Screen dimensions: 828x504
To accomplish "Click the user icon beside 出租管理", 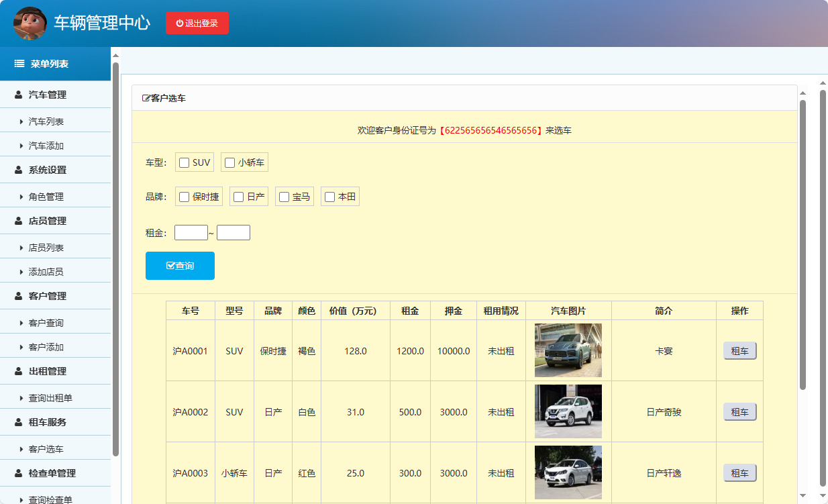I will pos(19,371).
